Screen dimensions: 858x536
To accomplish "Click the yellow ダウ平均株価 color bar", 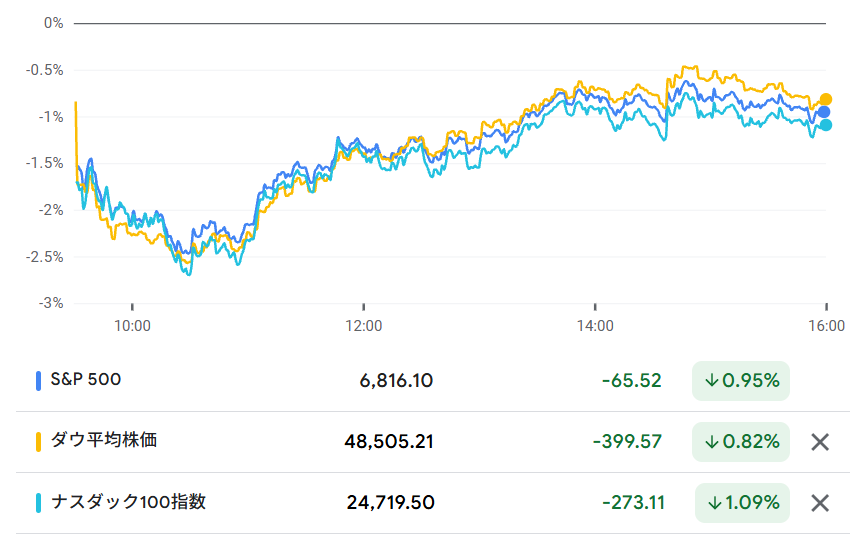I will tap(38, 441).
